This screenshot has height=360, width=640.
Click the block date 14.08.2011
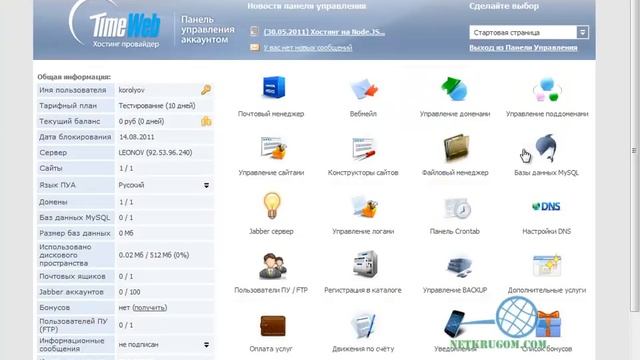tap(137, 137)
